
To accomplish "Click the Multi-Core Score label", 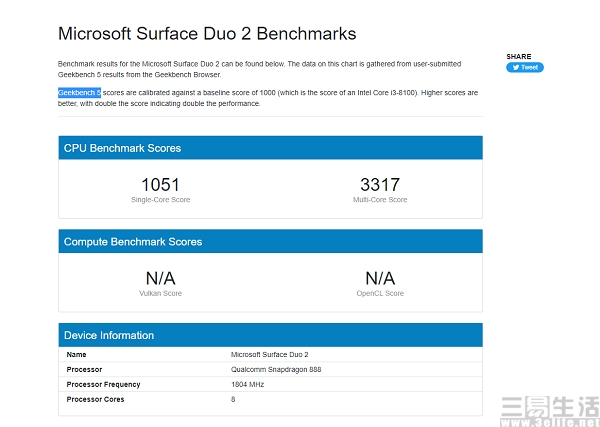I will coord(380,200).
